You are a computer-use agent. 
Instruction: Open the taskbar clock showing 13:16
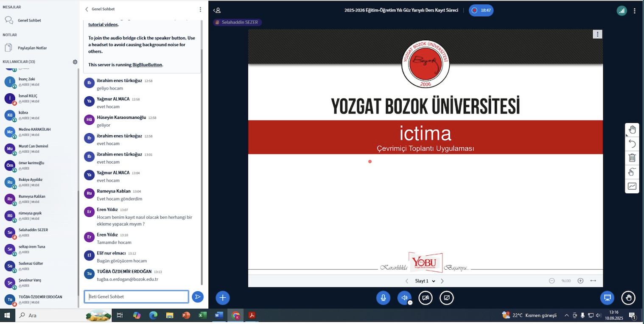coord(613,315)
